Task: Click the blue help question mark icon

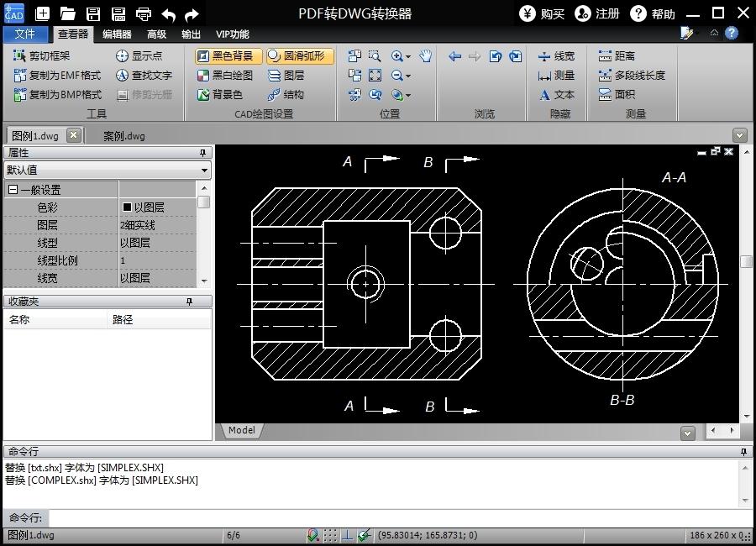Action: [732, 33]
